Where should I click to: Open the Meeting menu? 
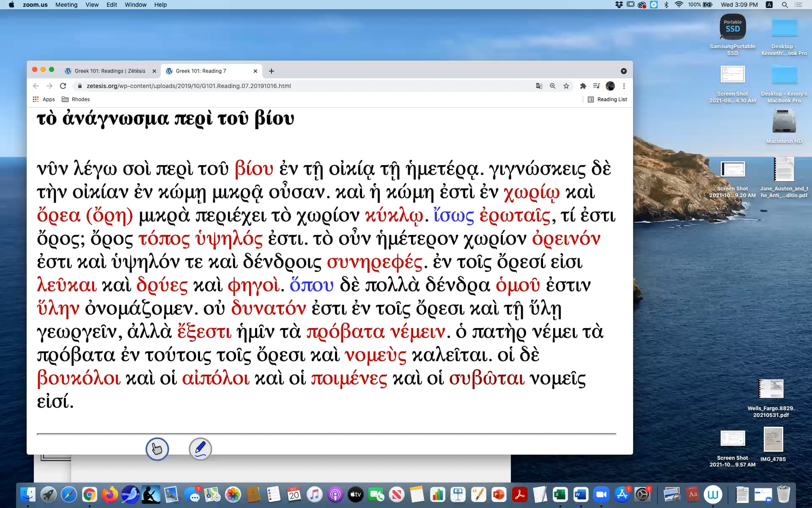point(66,5)
